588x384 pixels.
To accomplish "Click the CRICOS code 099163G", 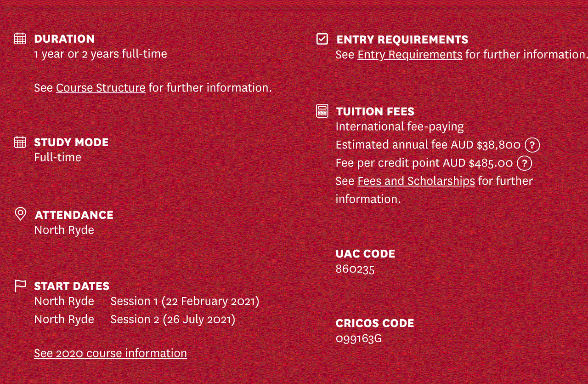I will [x=359, y=339].
